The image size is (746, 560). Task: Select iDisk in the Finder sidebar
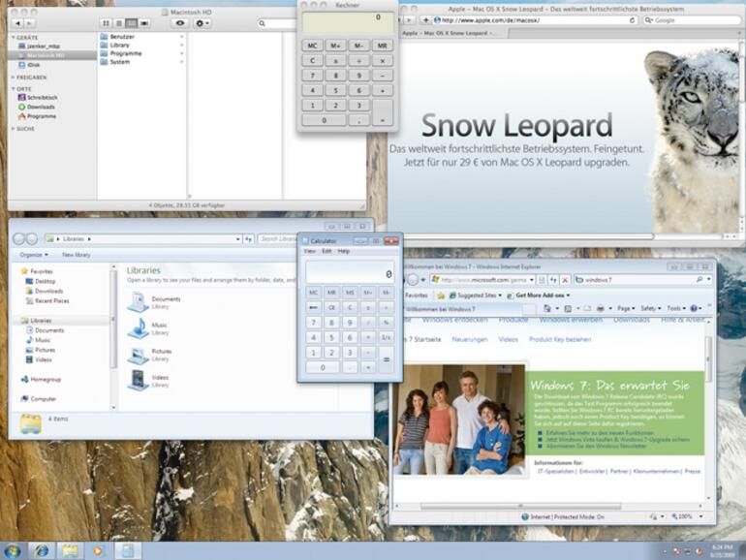29,65
